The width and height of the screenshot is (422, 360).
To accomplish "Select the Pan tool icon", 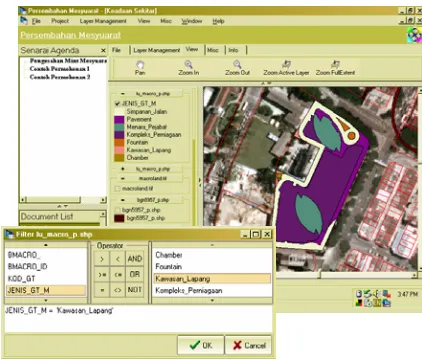I will tap(140, 64).
